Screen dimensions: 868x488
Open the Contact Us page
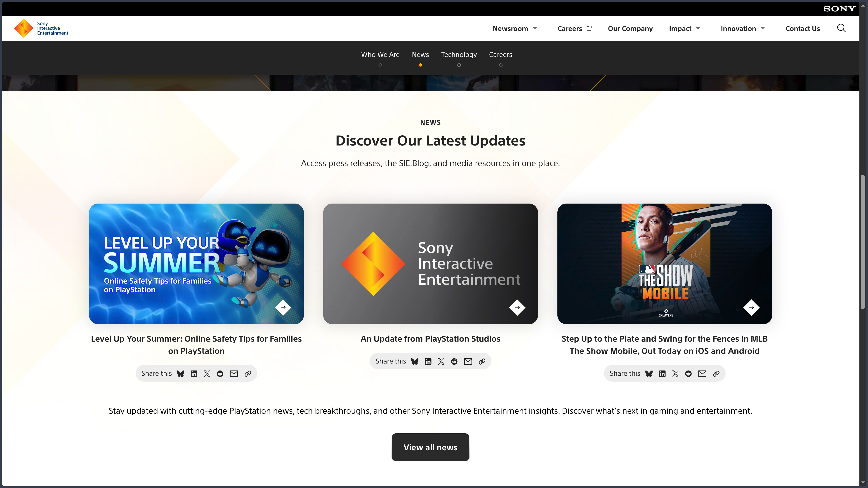[802, 29]
